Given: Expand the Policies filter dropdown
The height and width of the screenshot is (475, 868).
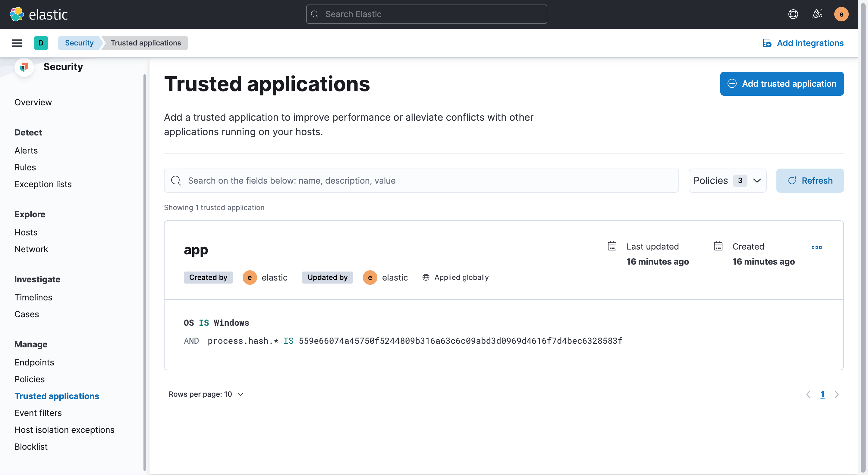Looking at the screenshot, I should (728, 181).
